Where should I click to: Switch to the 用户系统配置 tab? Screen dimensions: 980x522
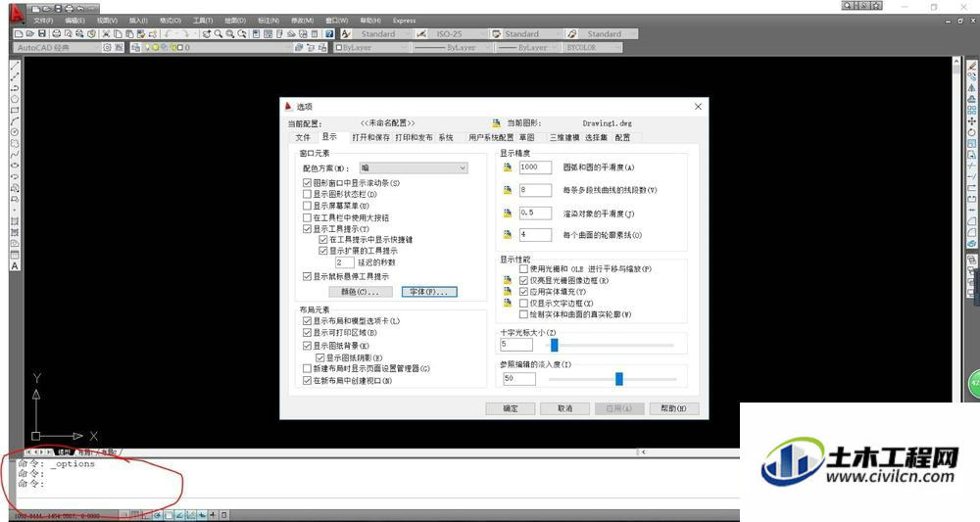[x=491, y=137]
